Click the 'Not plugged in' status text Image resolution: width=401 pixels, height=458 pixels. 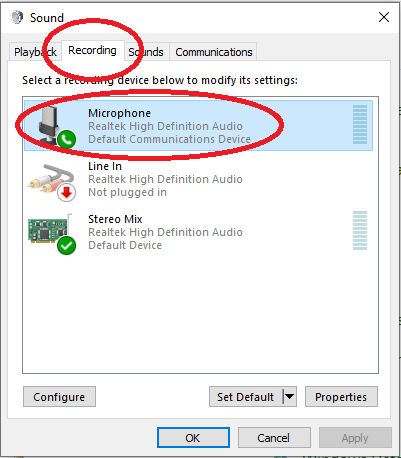pyautogui.click(x=127, y=192)
